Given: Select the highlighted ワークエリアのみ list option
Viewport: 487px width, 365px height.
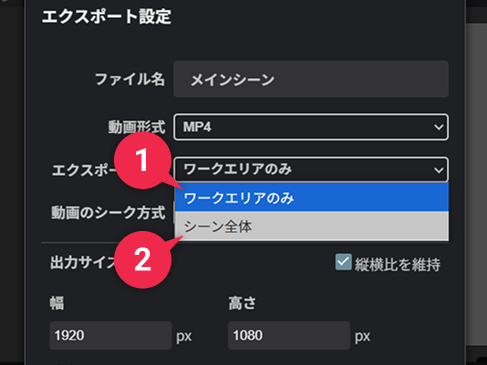Looking at the screenshot, I should click(x=311, y=198).
